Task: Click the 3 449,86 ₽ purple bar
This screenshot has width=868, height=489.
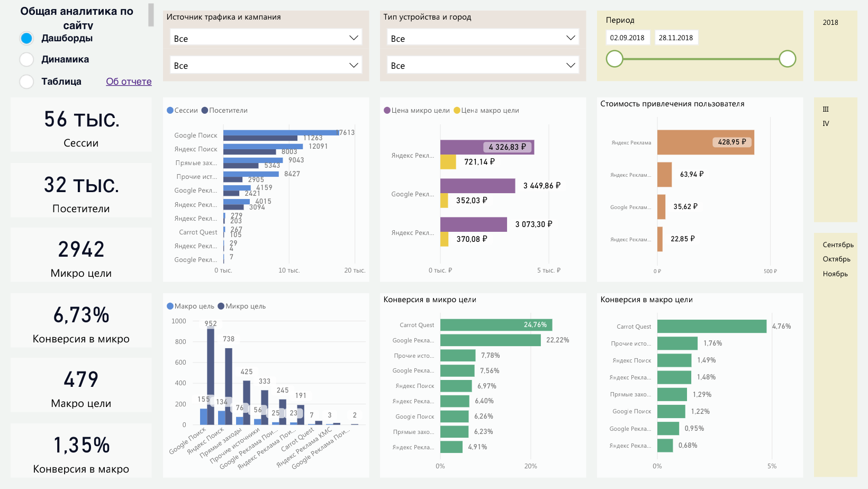Action: tap(477, 186)
